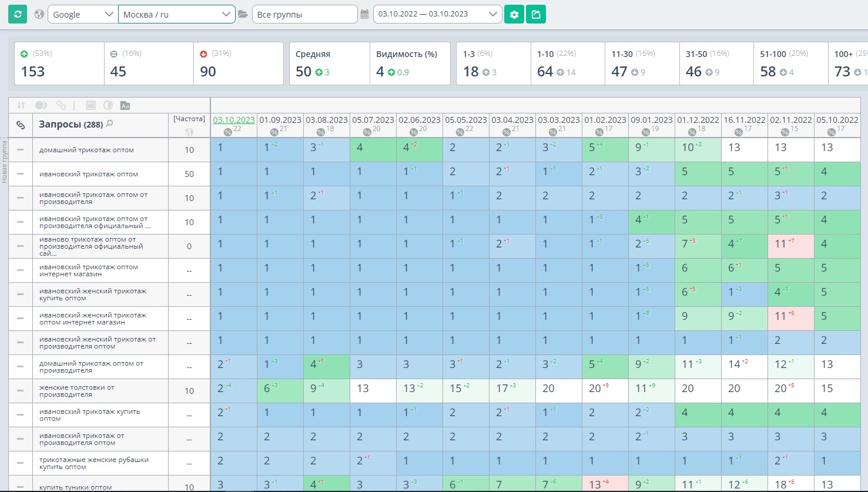Image resolution: width=868 pixels, height=492 pixels.
Task: Click the minus icon for 'домашний трикотаж оптом'
Action: pos(21,150)
